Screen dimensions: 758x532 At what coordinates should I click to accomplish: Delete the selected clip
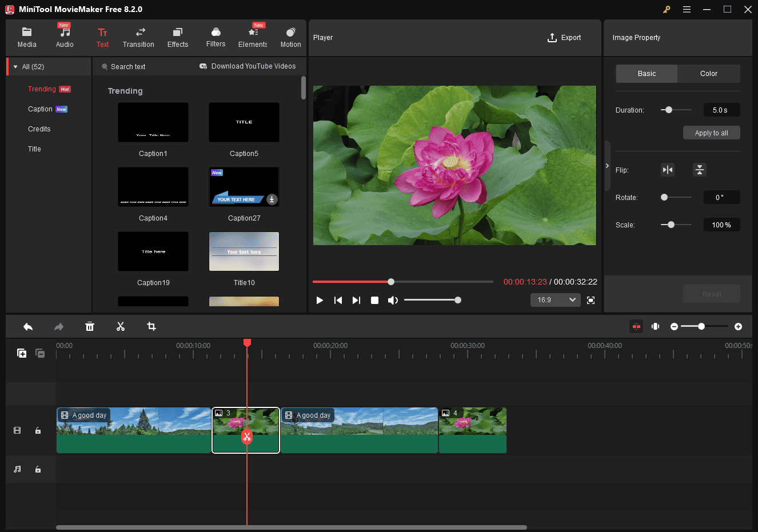[90, 326]
